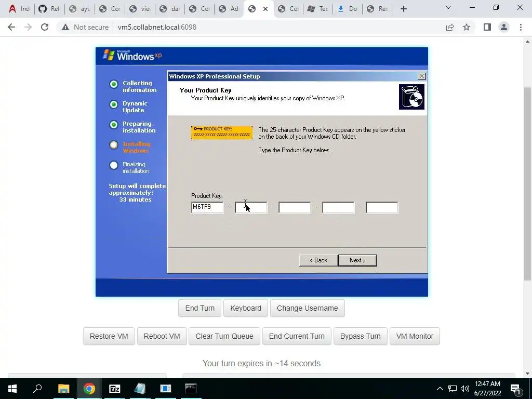This screenshot has width=532, height=399.
Task: Click Change Username button
Action: pyautogui.click(x=308, y=308)
